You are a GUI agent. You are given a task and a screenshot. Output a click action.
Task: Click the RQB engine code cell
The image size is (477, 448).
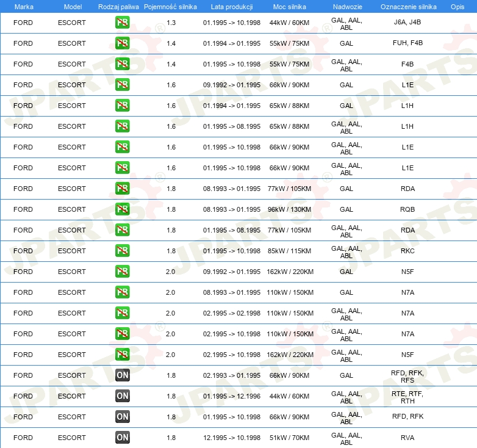[x=407, y=209]
